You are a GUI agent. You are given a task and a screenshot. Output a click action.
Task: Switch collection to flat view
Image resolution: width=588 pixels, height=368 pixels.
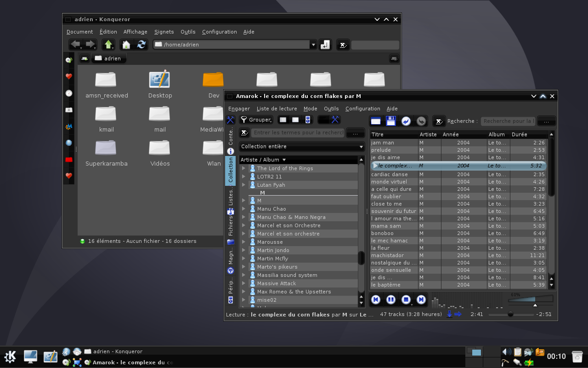[x=295, y=120]
